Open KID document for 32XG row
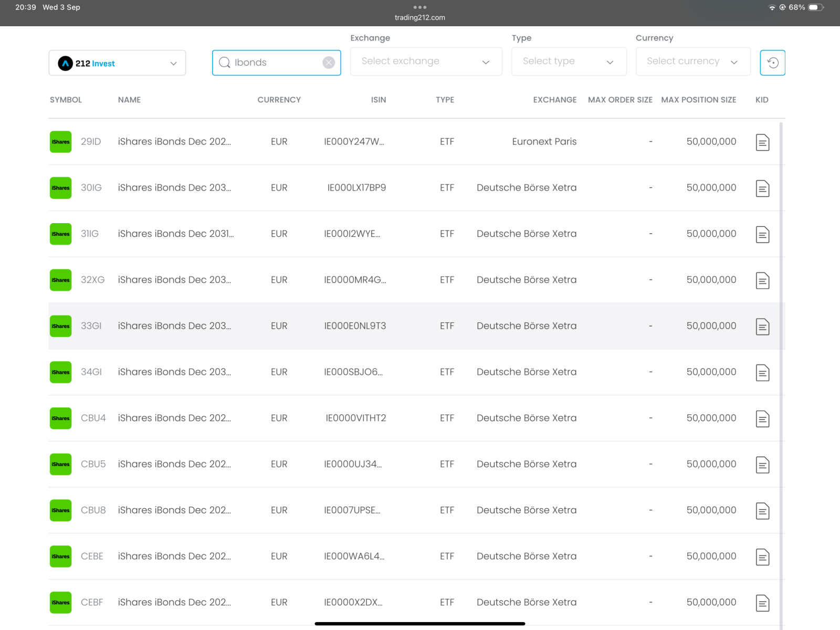This screenshot has height=630, width=840. 762,281
